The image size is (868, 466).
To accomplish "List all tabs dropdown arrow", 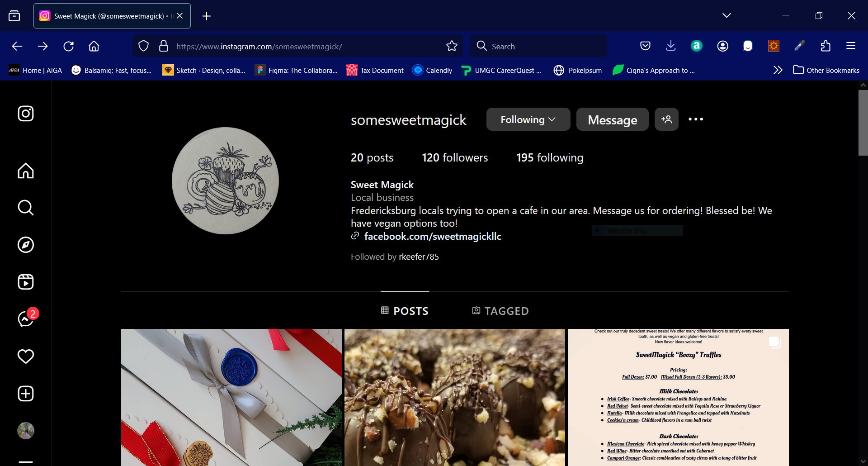I will tap(726, 15).
